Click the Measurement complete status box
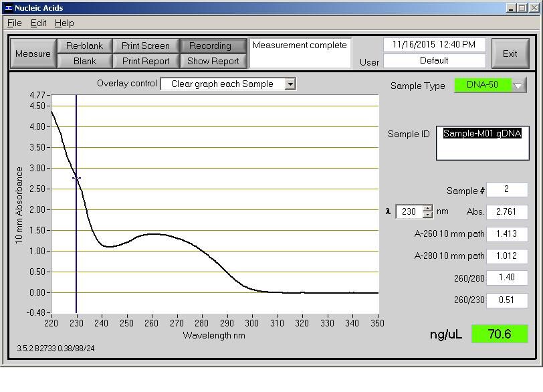The width and height of the screenshot is (543, 392). pos(300,53)
